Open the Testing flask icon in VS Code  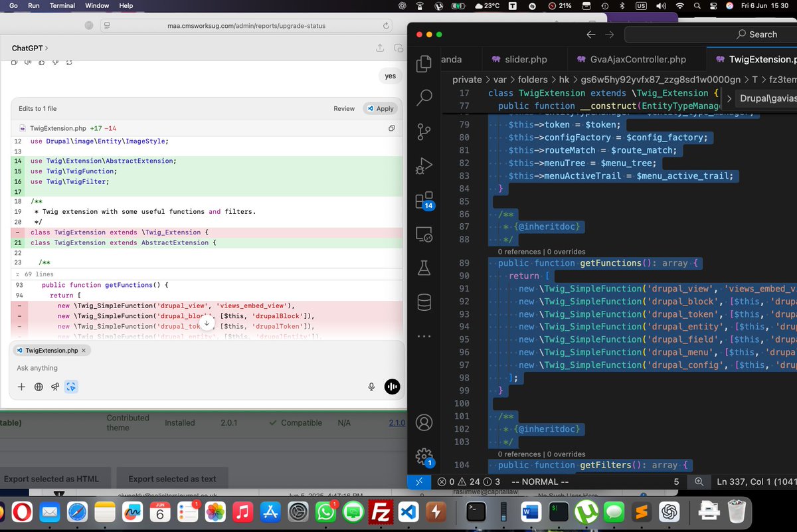[424, 268]
